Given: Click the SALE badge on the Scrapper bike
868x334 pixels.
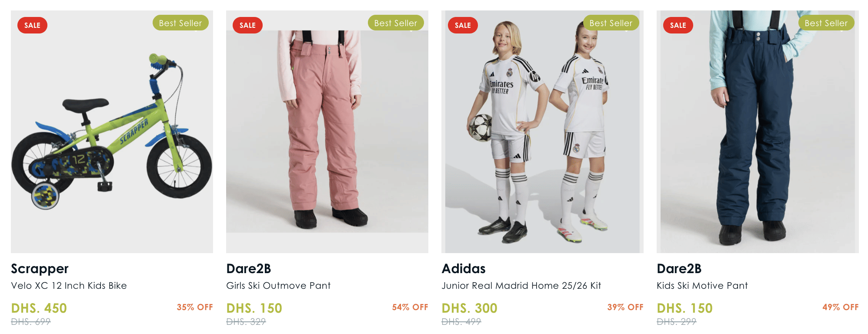Looking at the screenshot, I should click(32, 25).
